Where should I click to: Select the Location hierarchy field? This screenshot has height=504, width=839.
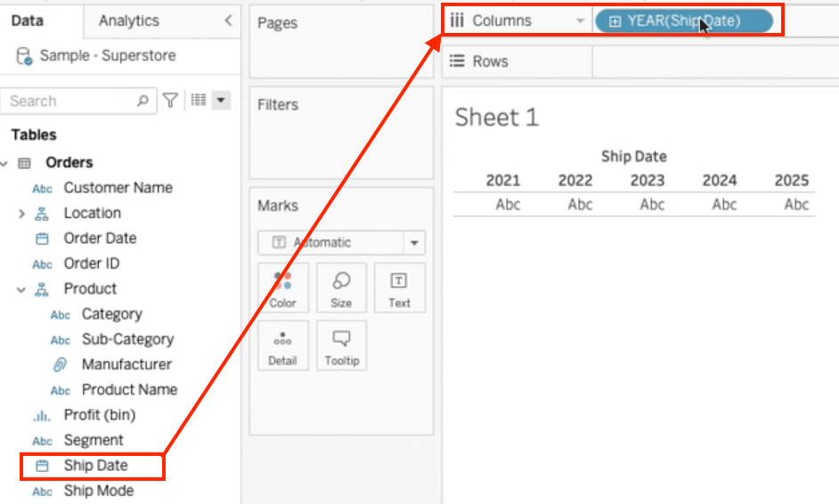click(92, 213)
